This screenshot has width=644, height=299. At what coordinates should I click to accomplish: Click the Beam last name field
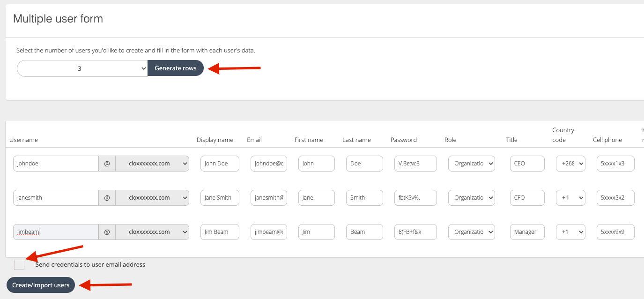pos(364,232)
